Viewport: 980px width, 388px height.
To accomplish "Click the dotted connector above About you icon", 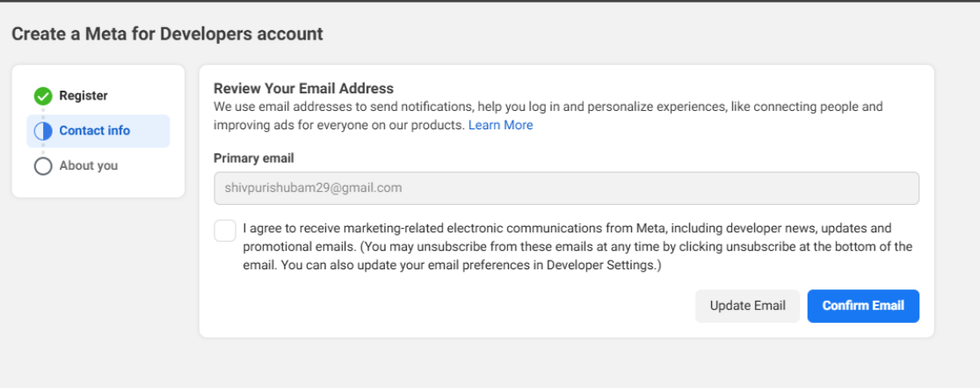I will click(43, 149).
